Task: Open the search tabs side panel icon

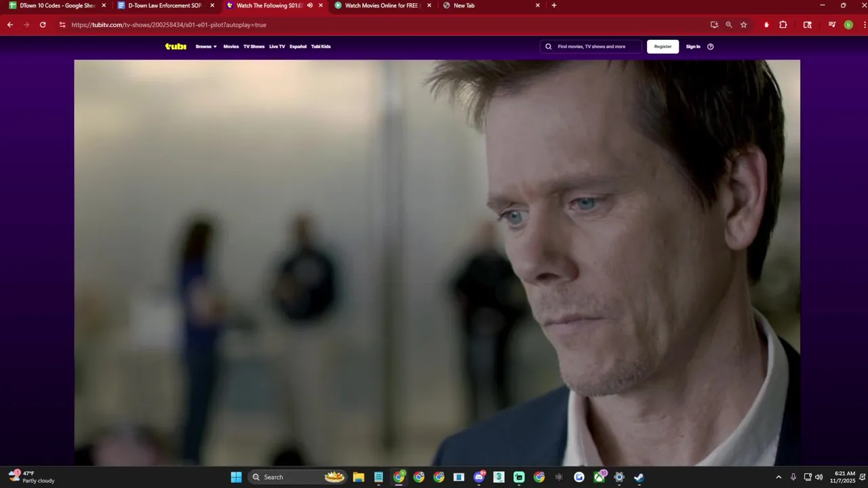Action: [808, 24]
